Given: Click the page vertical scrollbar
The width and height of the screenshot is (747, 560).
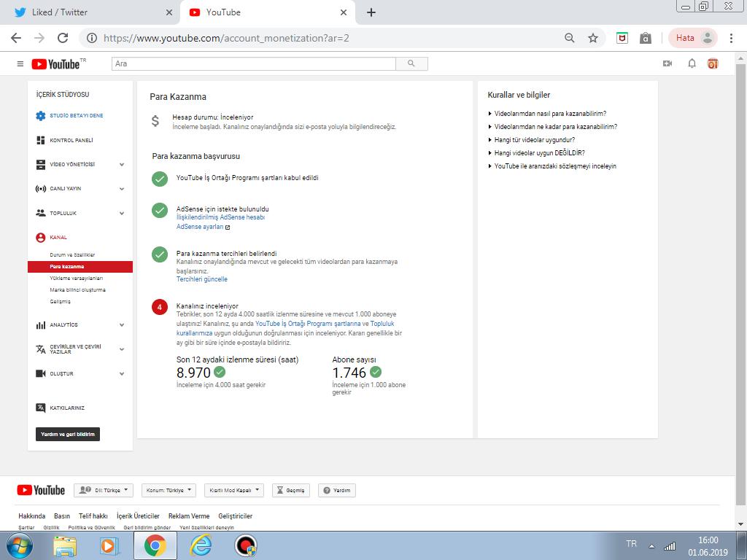Looking at the screenshot, I should point(741,286).
